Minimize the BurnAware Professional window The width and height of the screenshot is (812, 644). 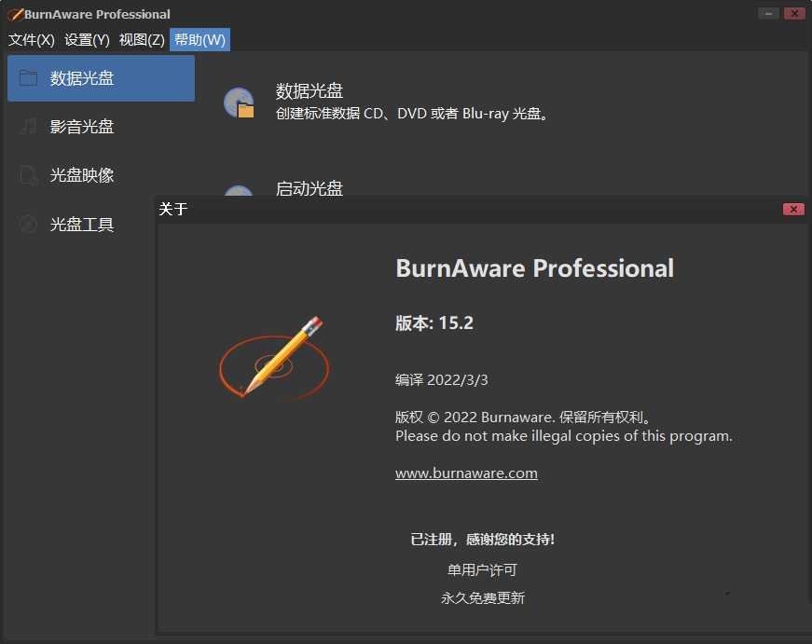[x=768, y=14]
